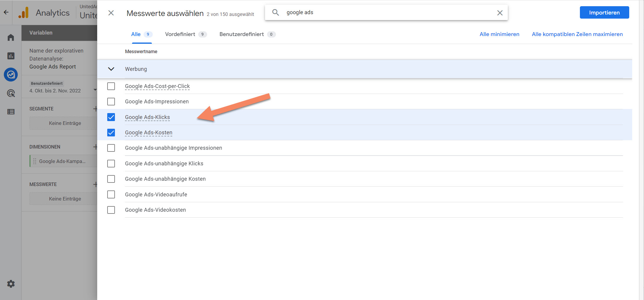The width and height of the screenshot is (644, 300).
Task: Click the Messwertname column header
Action: (141, 51)
